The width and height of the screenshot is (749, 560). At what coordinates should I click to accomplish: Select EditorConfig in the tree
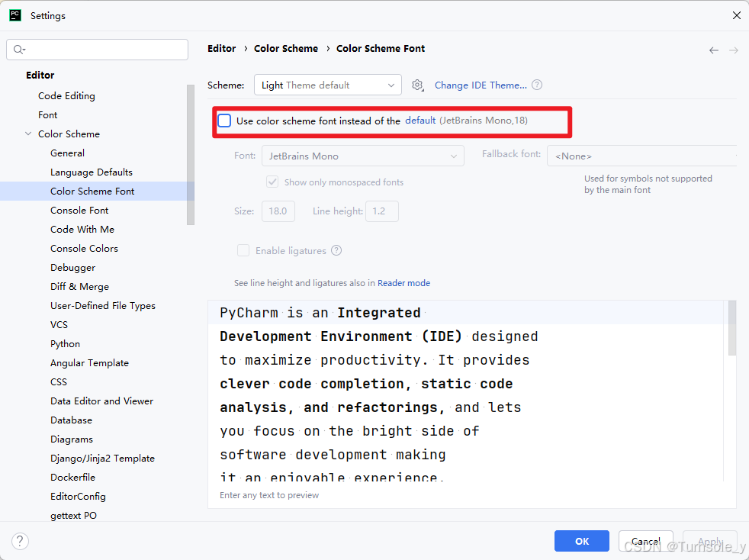tap(78, 497)
